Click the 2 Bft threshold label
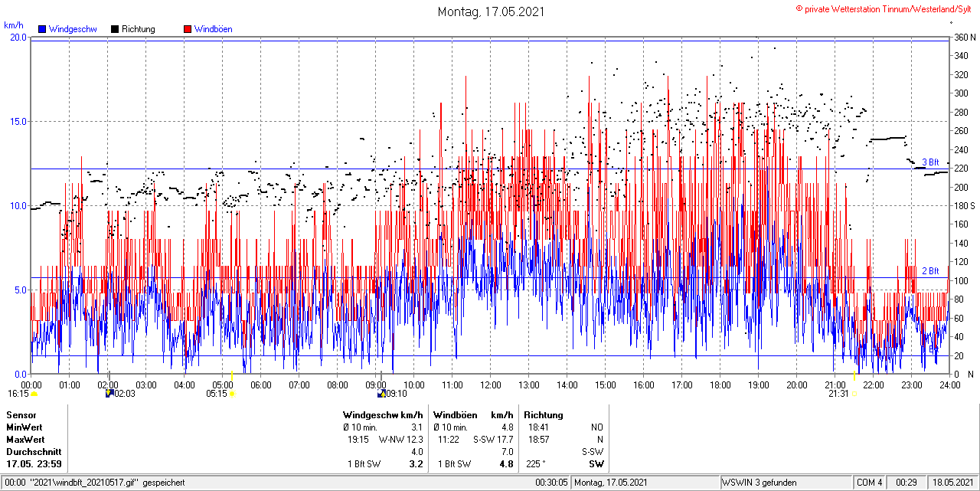 (x=930, y=271)
